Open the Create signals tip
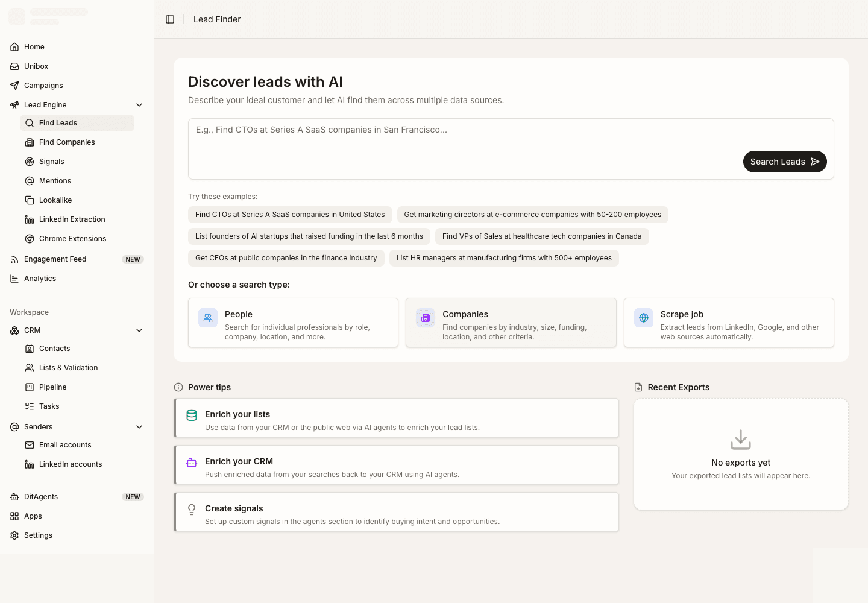The image size is (868, 603). click(397, 512)
